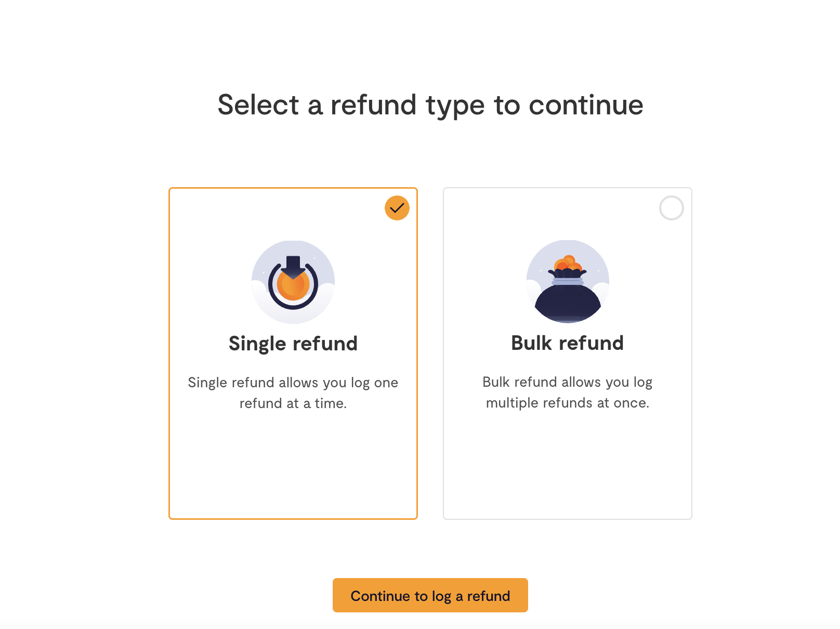Click the tied neck band of the money bag
Screen dimensions: 840x629
[568, 281]
